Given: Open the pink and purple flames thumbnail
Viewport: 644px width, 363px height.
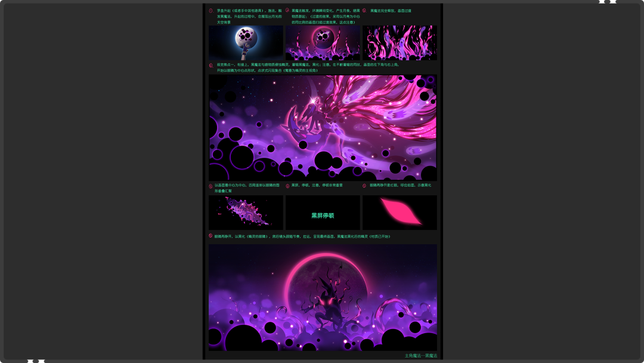Looking at the screenshot, I should tap(400, 42).
